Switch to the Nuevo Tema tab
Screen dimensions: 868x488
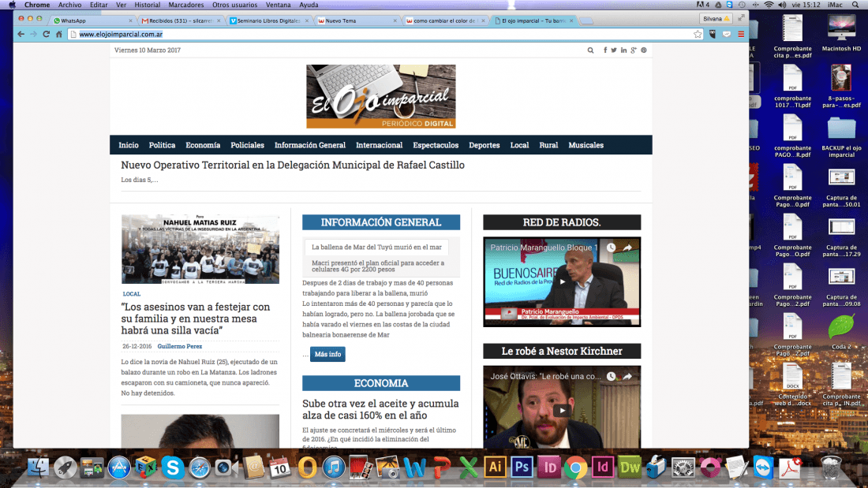point(357,20)
